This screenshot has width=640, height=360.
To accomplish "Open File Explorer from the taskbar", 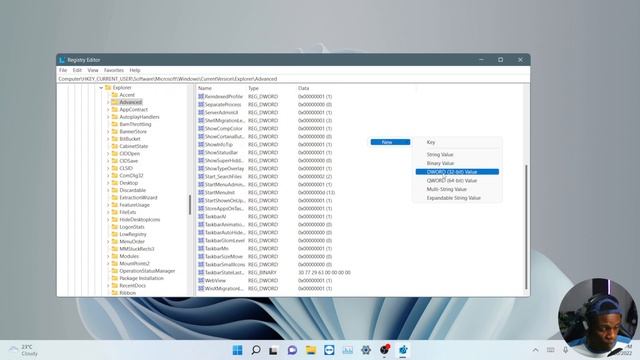I will [x=311, y=350].
